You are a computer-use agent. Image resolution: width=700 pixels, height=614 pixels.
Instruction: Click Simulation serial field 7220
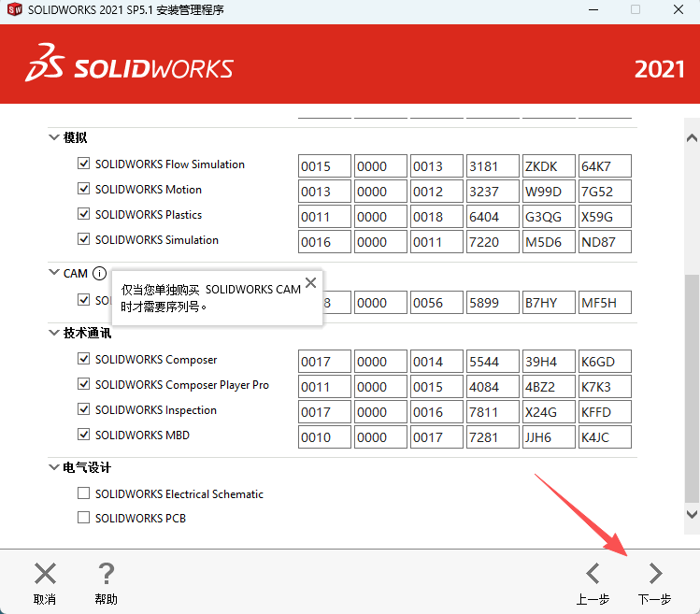[493, 241]
